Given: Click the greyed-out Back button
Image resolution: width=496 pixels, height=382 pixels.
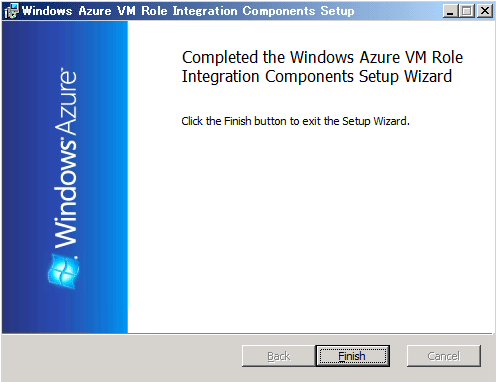Looking at the screenshot, I should click(279, 356).
